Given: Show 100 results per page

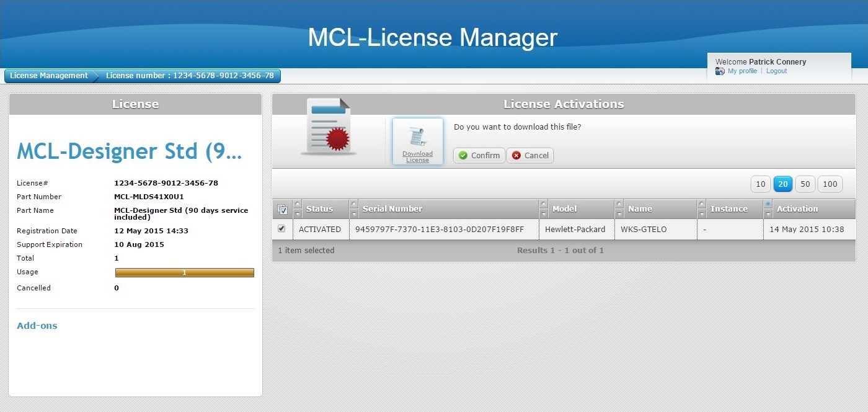Looking at the screenshot, I should pyautogui.click(x=830, y=184).
